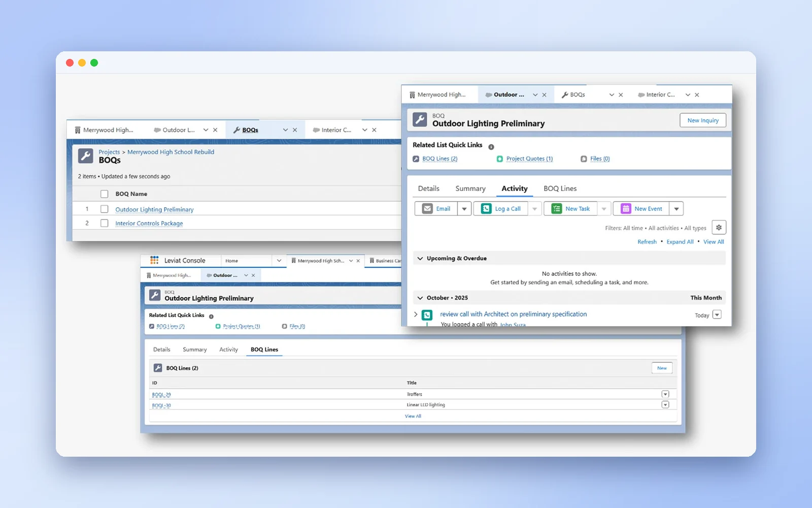Open BOQ Lines tab in Activity window
The width and height of the screenshot is (812, 508).
(560, 188)
